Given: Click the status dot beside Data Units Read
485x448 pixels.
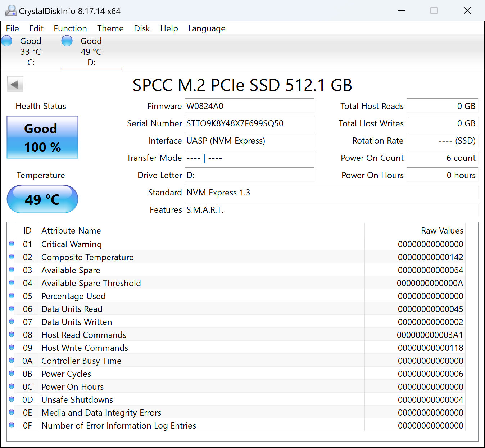Looking at the screenshot, I should pyautogui.click(x=12, y=309).
